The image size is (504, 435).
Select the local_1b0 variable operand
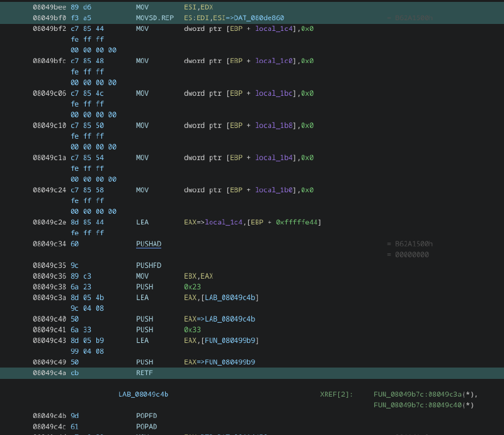[274, 190]
